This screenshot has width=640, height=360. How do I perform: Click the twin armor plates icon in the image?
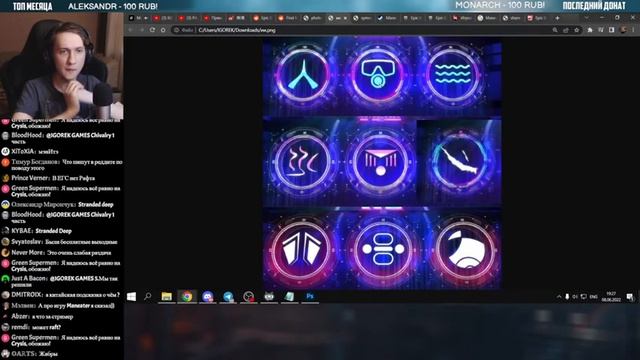(x=302, y=248)
